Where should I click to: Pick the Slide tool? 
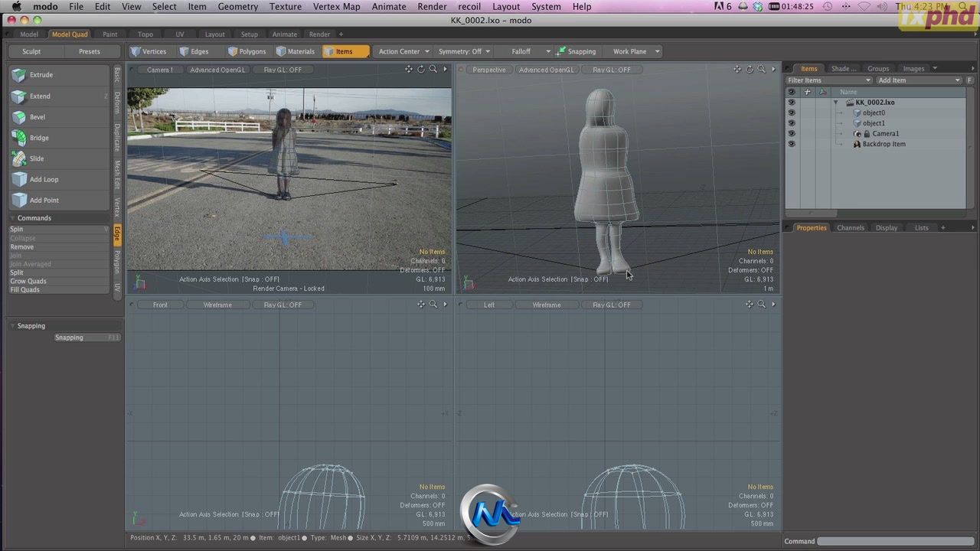59,158
